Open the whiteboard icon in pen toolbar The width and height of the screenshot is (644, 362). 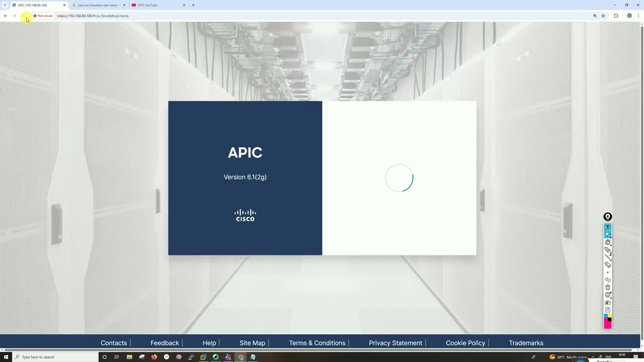coord(608,295)
